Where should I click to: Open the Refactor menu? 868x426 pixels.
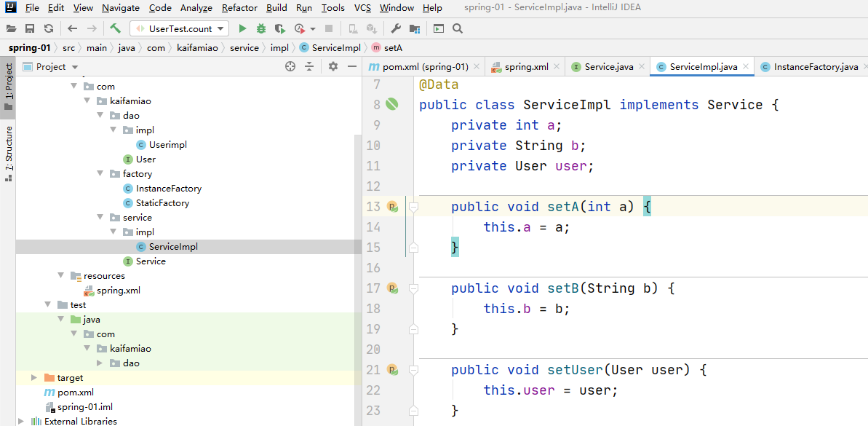point(239,8)
